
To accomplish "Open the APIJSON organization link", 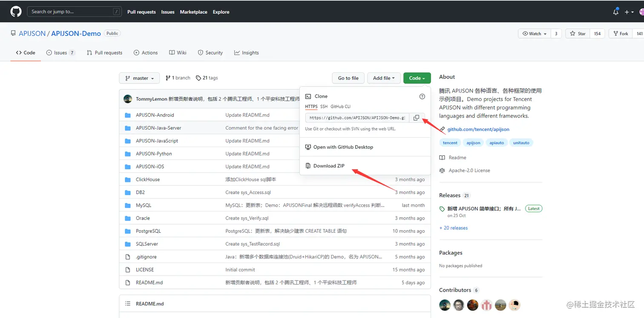I will click(32, 34).
